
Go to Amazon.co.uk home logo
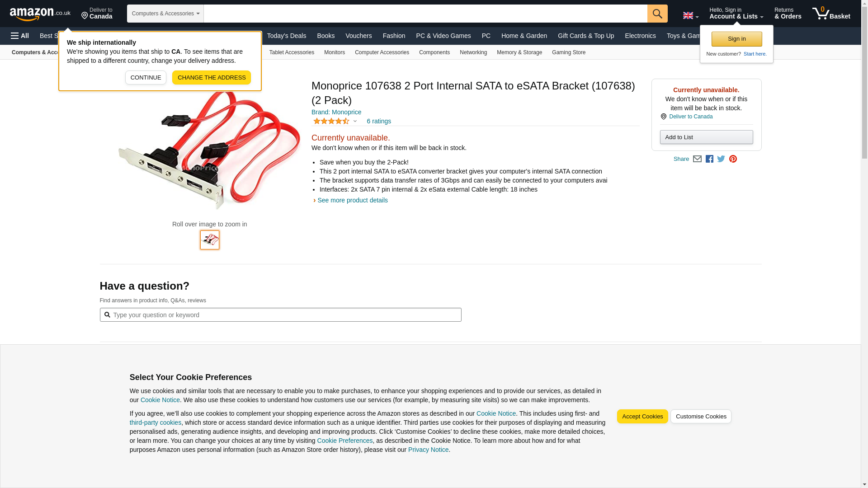click(x=40, y=14)
